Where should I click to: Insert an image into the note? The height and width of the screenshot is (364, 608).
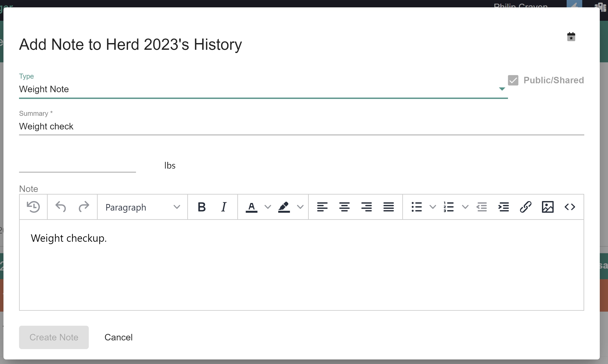click(548, 207)
